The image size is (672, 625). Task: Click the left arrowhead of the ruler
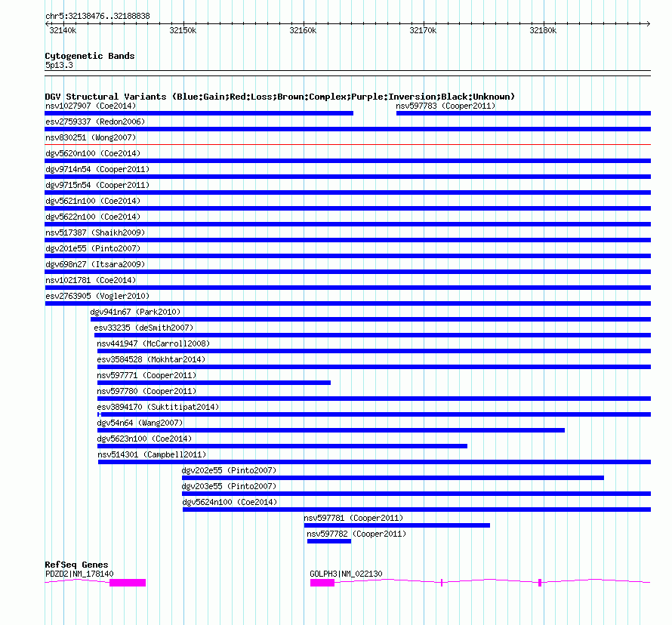click(47, 23)
